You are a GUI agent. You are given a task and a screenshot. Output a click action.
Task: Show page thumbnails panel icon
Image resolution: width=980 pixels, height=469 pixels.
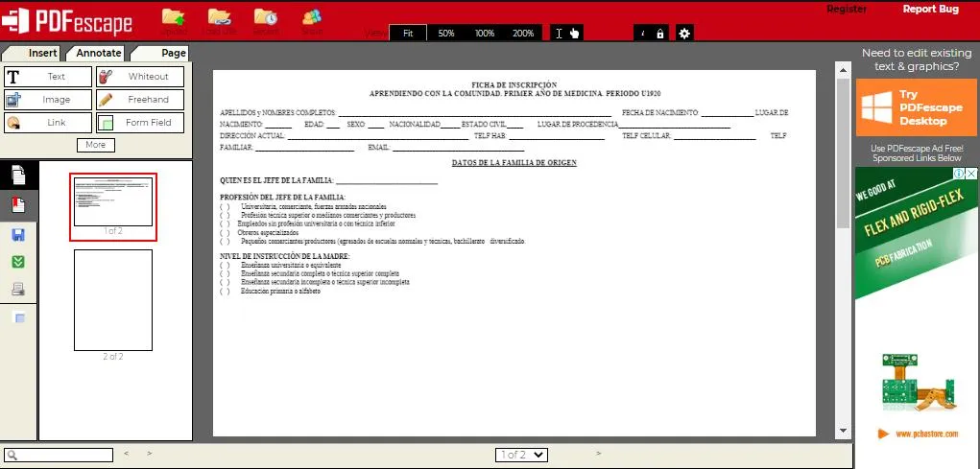coord(19,176)
